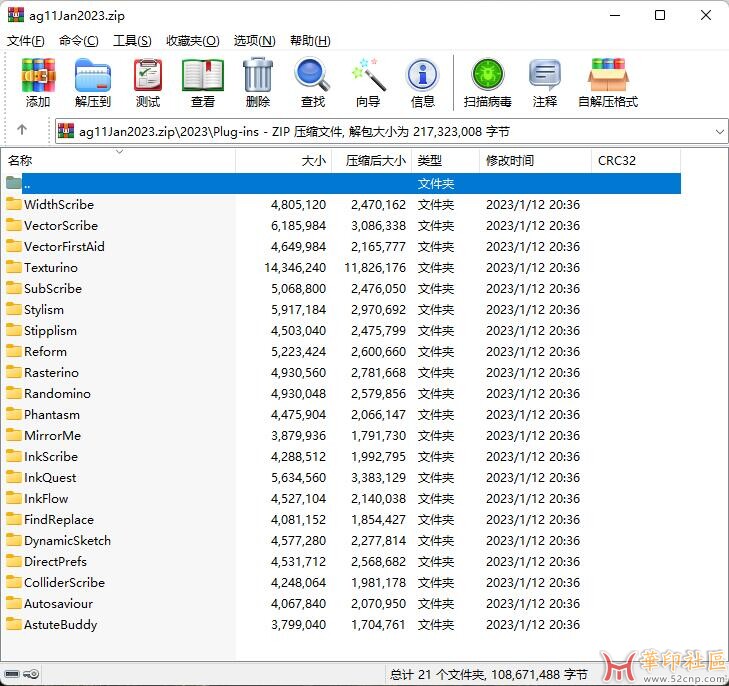Select the AstuteBuddy folder icon
The height and width of the screenshot is (686, 729).
(13, 624)
